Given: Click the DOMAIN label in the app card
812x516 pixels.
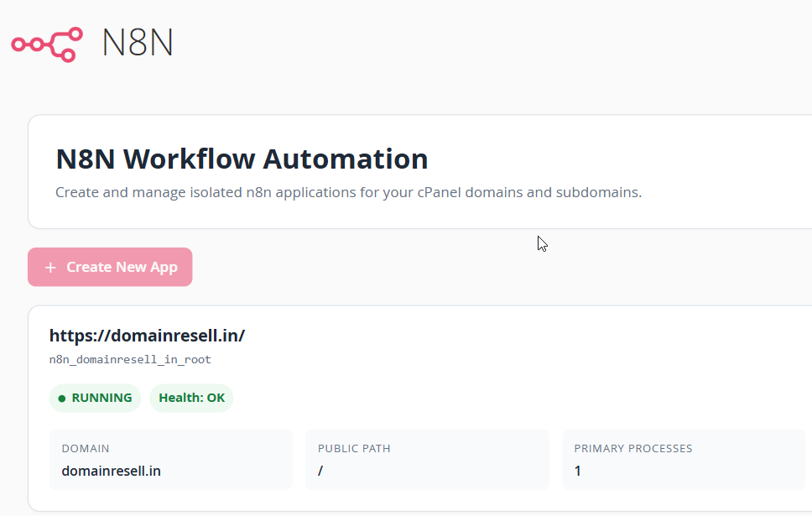Looking at the screenshot, I should coord(86,449).
